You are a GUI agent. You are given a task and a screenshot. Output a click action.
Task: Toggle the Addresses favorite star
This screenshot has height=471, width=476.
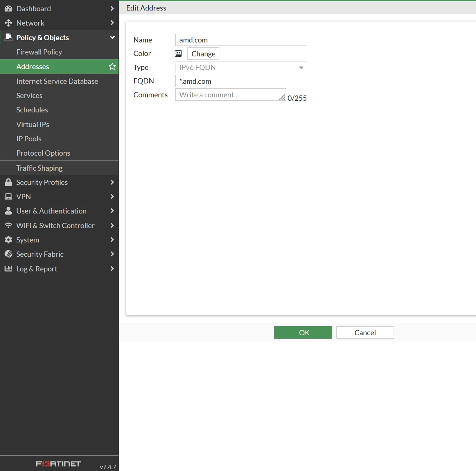tap(112, 67)
